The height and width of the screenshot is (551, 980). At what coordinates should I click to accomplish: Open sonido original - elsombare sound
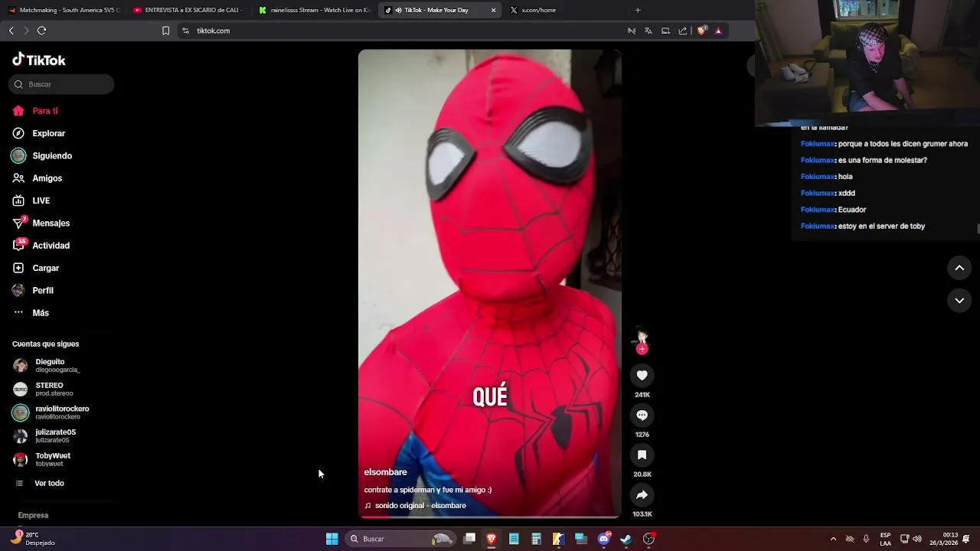point(420,506)
